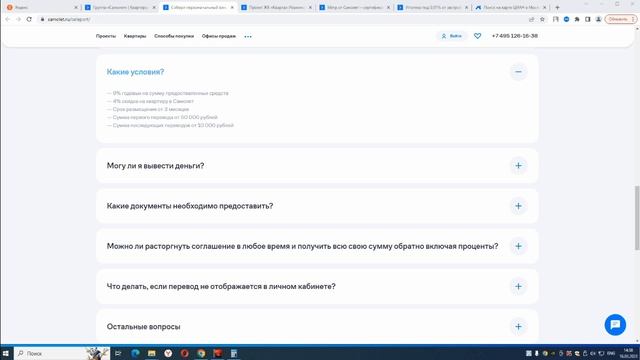
Task: Switch to the Яндекс browser tab
Action: [x=40, y=7]
